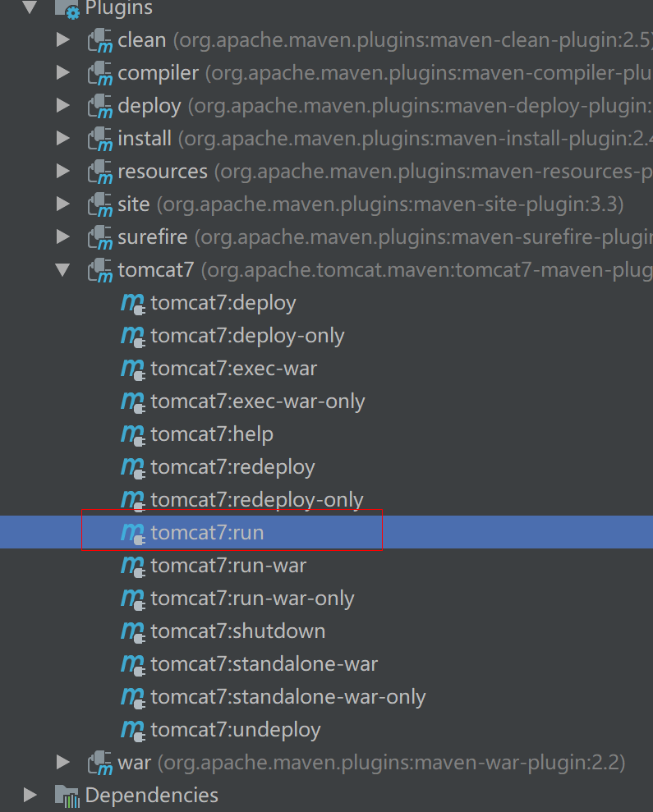Click the tomcat7:redeploy goal icon
Screen dimensions: 653x812
coord(133,468)
